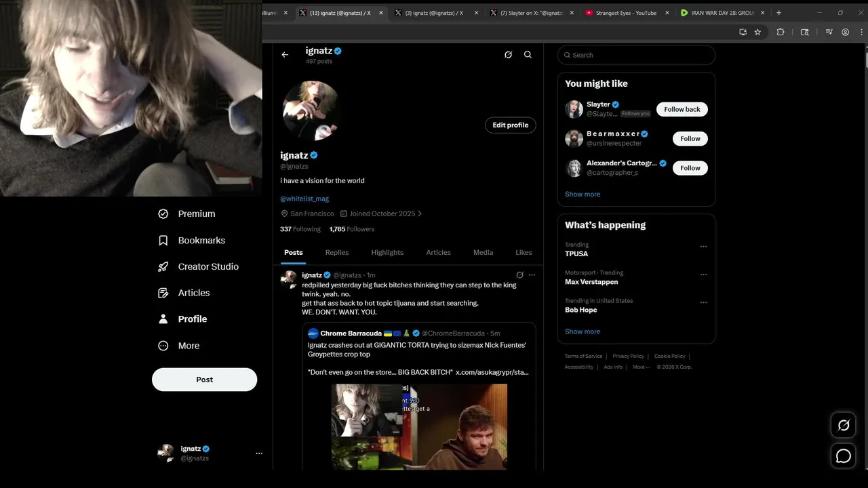Viewport: 868px width, 488px height.
Task: Open the browser profile avatar icon
Action: (x=846, y=32)
